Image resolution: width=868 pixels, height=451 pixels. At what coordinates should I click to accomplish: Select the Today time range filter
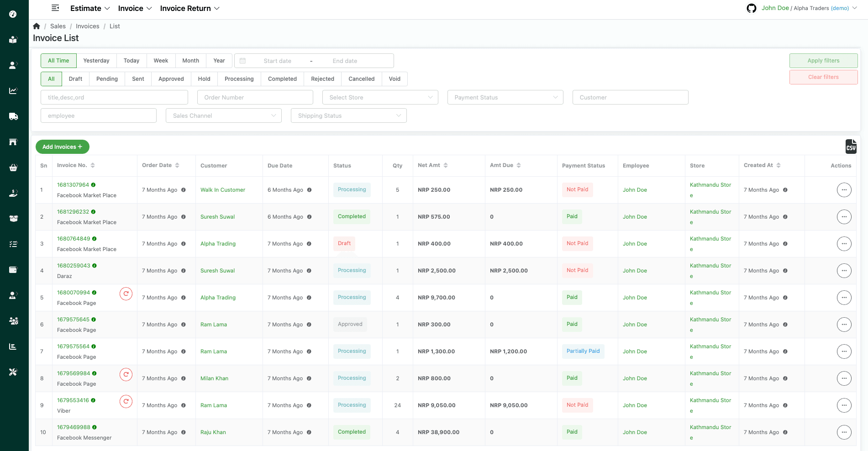click(132, 61)
